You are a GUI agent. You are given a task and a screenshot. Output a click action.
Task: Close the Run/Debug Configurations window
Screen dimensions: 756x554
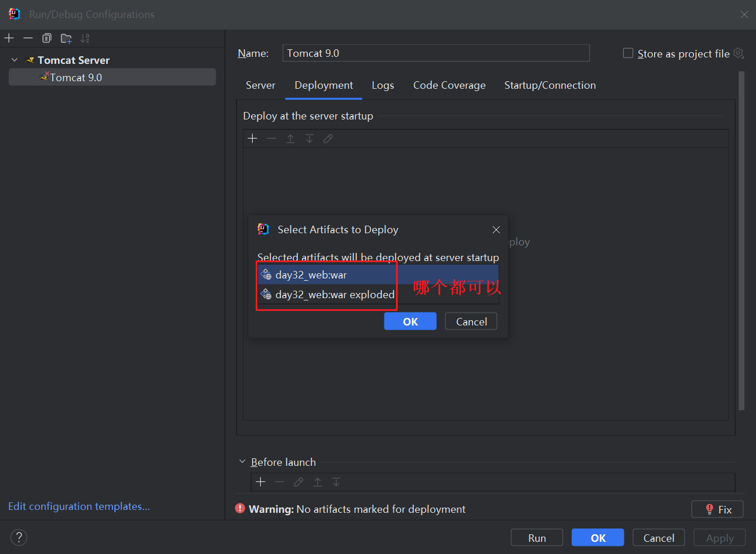(744, 15)
